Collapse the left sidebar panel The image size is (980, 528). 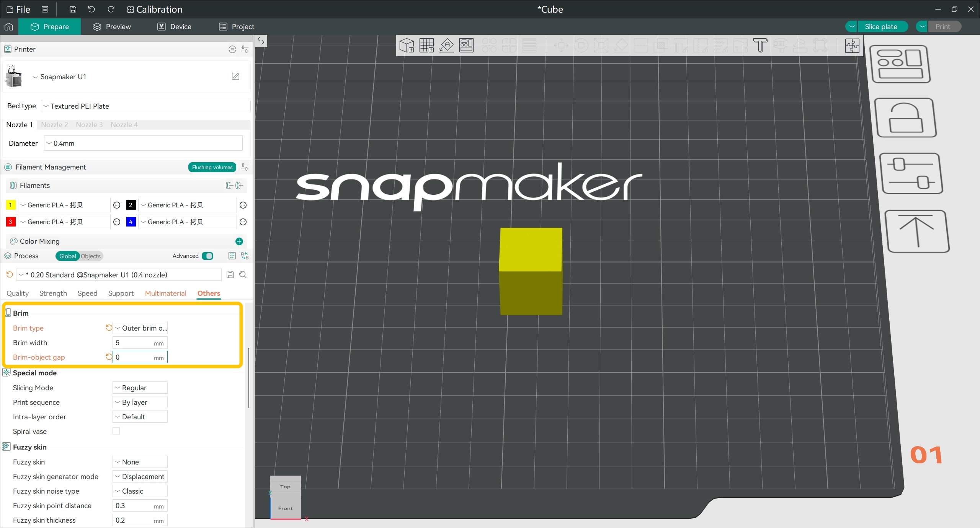(x=261, y=41)
